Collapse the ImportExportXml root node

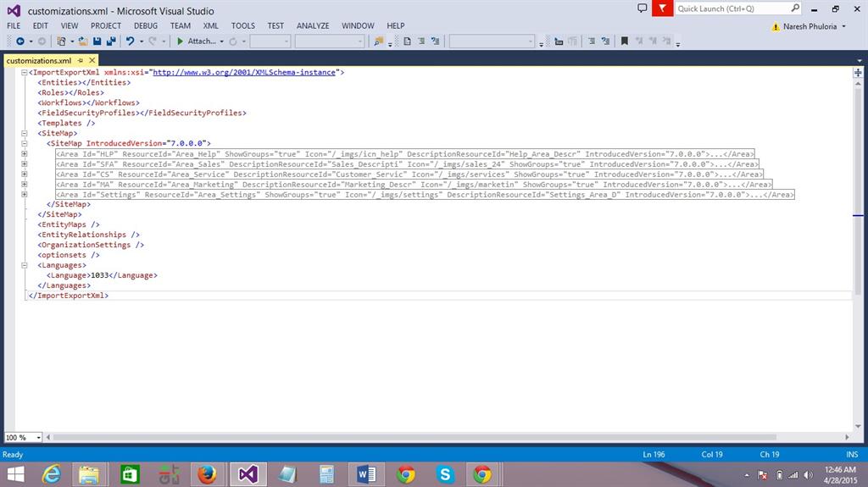pyautogui.click(x=25, y=73)
